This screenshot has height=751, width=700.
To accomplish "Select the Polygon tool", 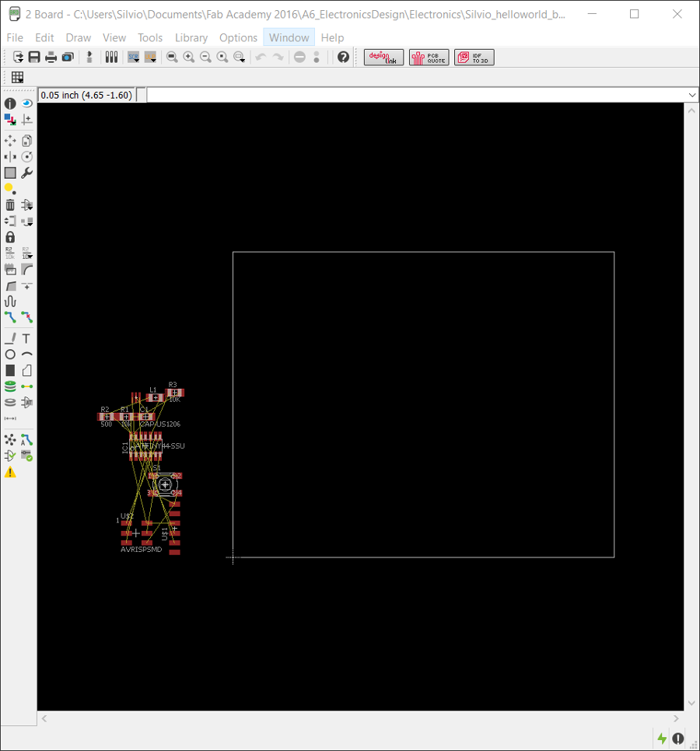I will click(27, 370).
